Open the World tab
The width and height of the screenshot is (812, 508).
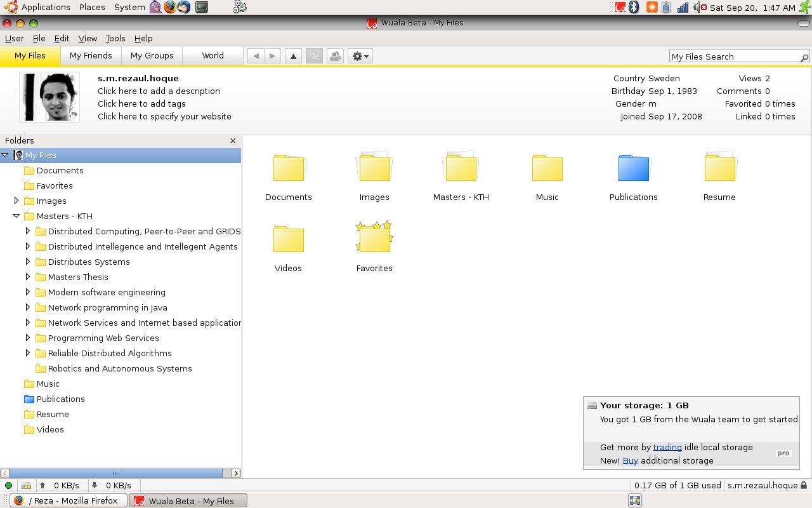pos(213,56)
